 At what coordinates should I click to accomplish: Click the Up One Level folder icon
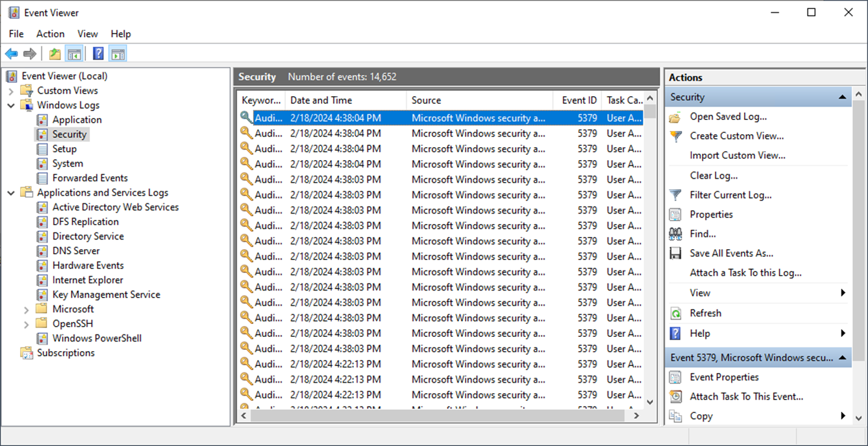coord(56,54)
